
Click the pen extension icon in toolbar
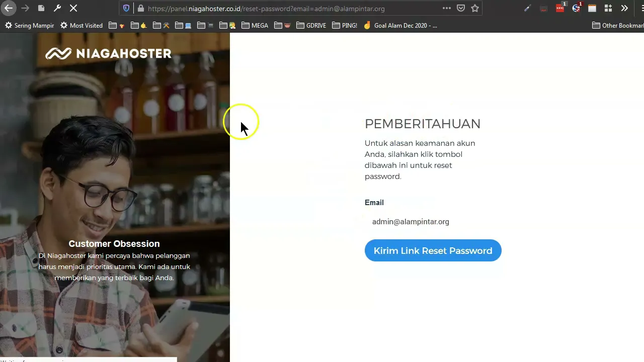click(527, 9)
